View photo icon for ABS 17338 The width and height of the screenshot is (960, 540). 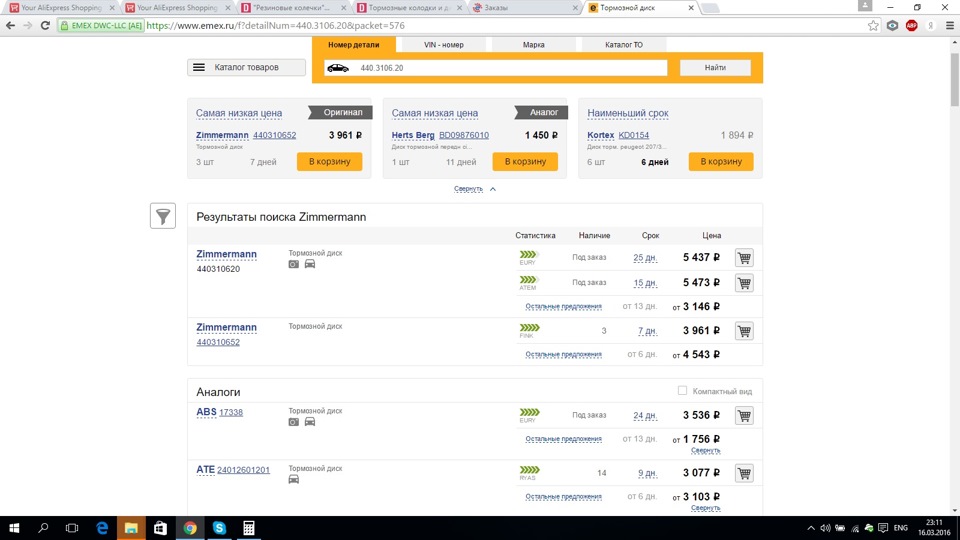point(294,422)
